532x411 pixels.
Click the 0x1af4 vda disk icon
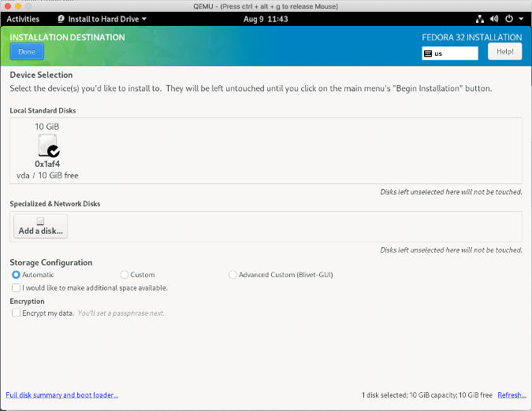pyautogui.click(x=47, y=146)
